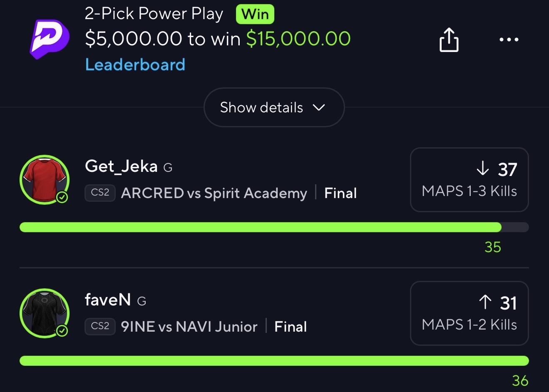The width and height of the screenshot is (549, 392).
Task: Tap the purple PrizePicks logo
Action: pos(49,39)
